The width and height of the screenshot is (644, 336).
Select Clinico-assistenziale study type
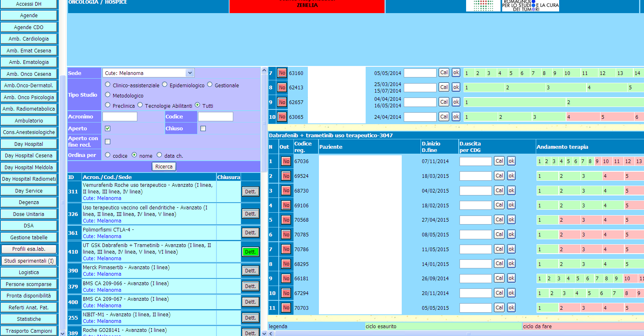(108, 84)
